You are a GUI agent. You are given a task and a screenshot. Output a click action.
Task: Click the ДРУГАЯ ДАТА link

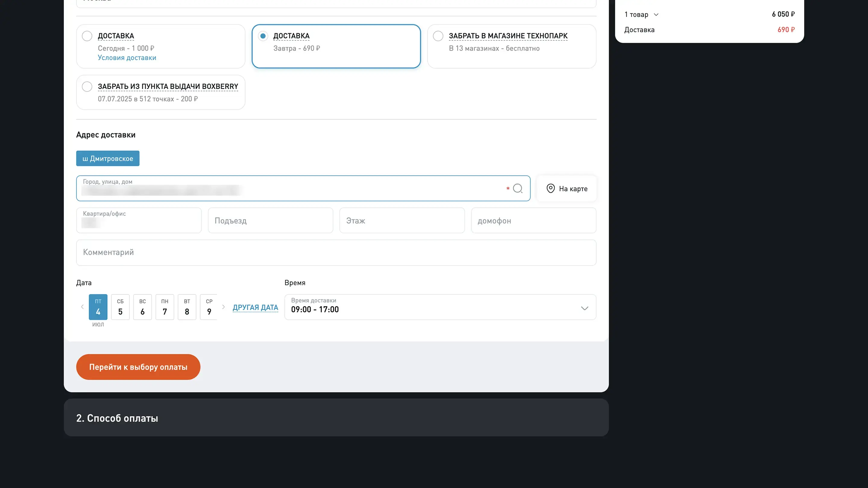click(255, 308)
